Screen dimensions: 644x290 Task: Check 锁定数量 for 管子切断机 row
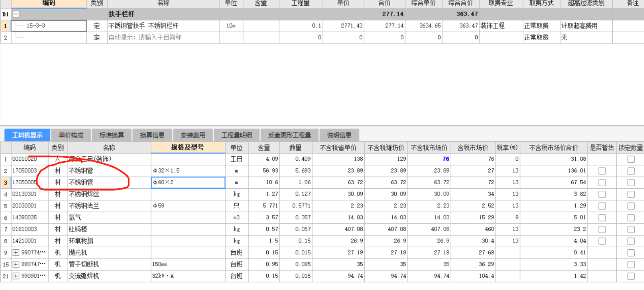[631, 264]
